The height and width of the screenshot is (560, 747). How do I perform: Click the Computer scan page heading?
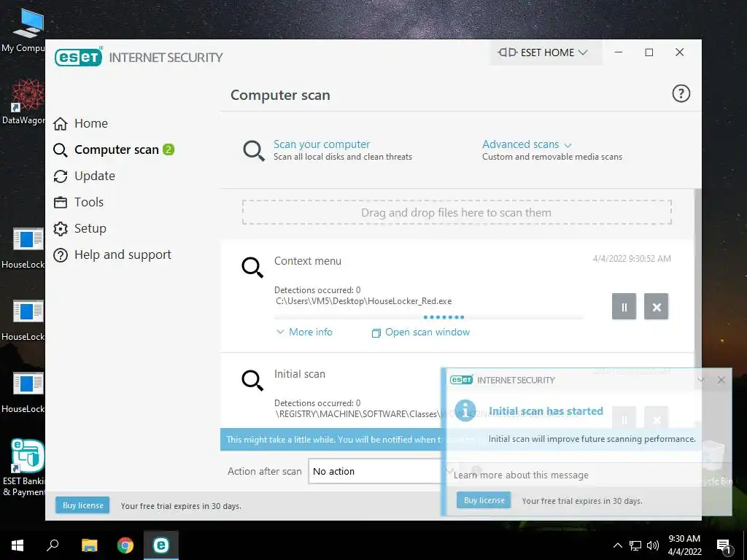[280, 95]
